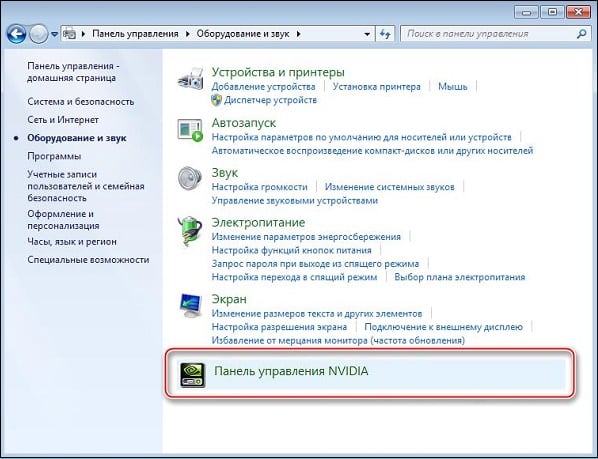
Task: Click Панель управления breadcrumb
Action: (x=135, y=34)
